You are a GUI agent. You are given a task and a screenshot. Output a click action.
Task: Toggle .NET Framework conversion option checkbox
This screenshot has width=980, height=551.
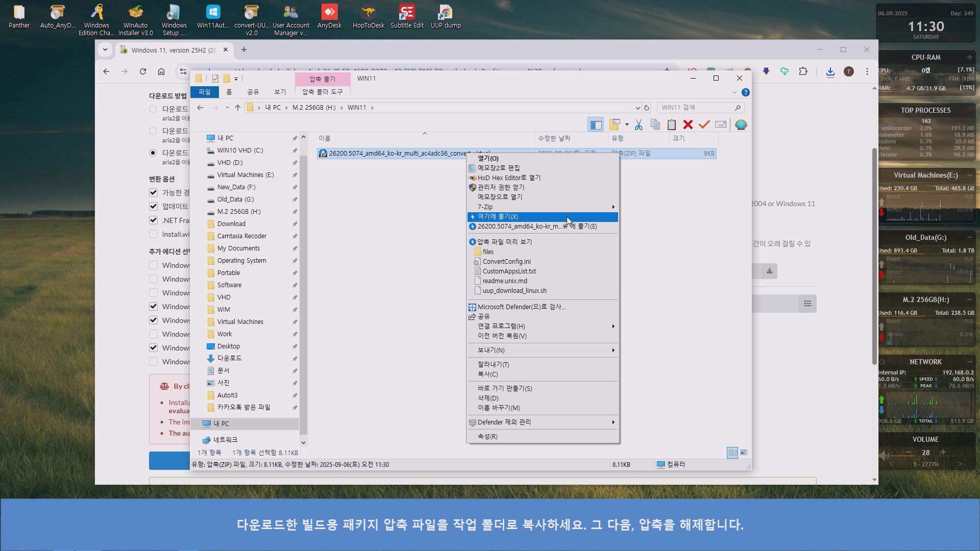(x=153, y=220)
